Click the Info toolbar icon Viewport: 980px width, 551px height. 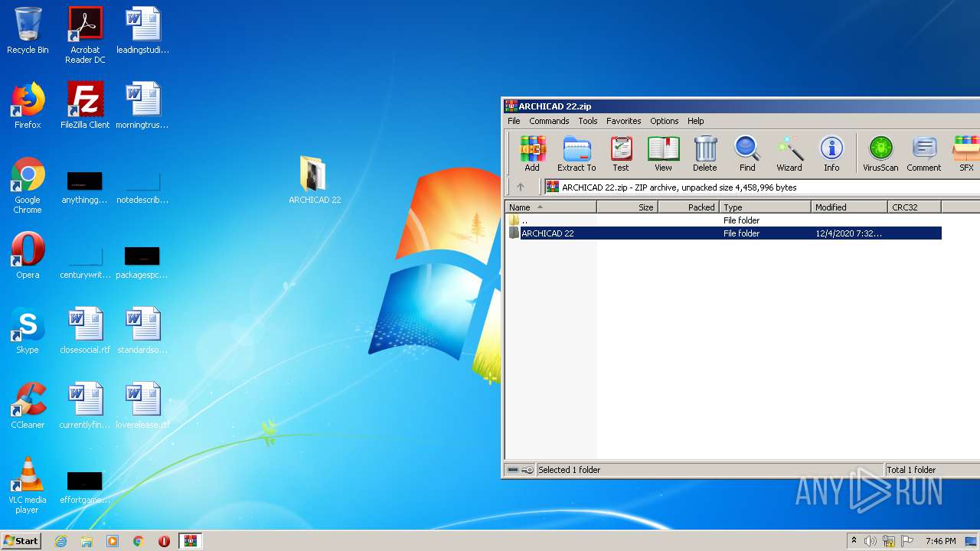click(x=831, y=153)
